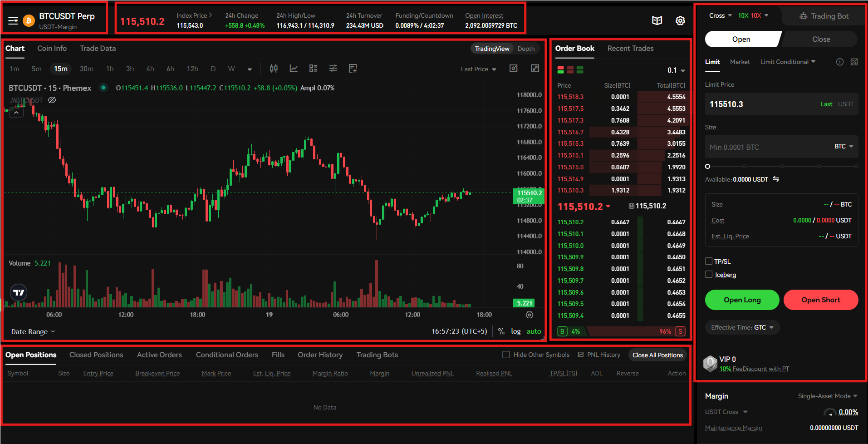
Task: Expand chart to fullscreen via arrows icon
Action: pyautogui.click(x=535, y=68)
